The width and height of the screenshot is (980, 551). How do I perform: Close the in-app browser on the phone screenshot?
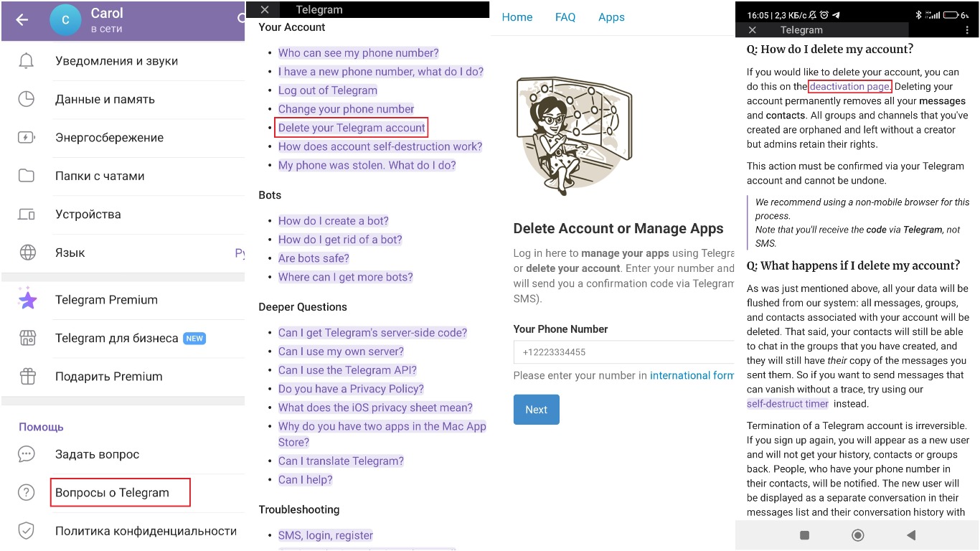(x=752, y=30)
